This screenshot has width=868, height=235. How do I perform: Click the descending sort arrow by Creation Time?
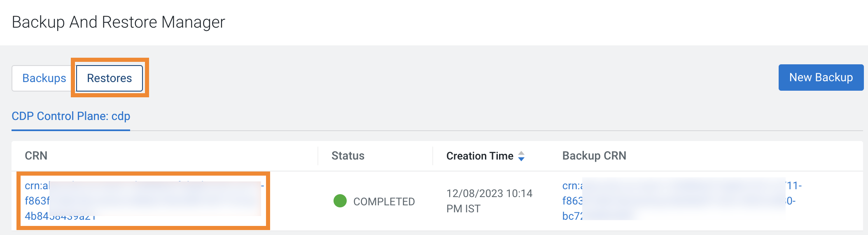point(521,159)
